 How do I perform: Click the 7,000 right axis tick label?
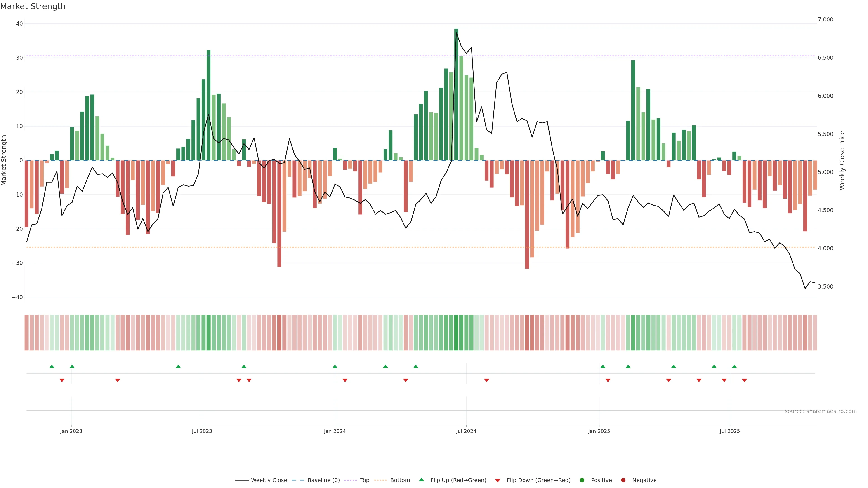click(x=825, y=19)
